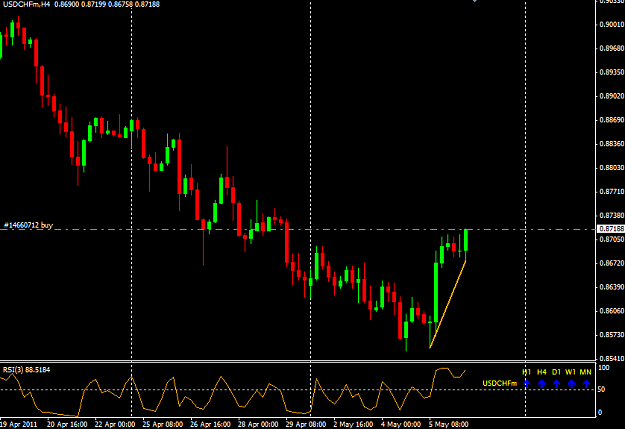The width and height of the screenshot is (625, 429).
Task: Click the blue up arrow under H1
Action: [527, 384]
